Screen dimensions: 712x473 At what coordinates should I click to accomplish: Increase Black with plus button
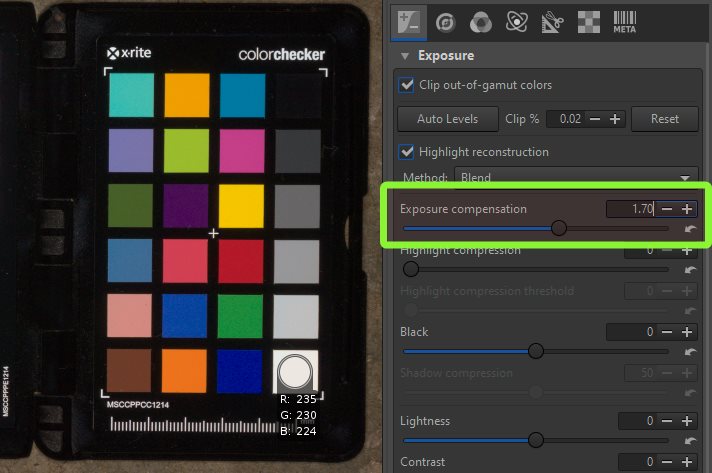(687, 332)
